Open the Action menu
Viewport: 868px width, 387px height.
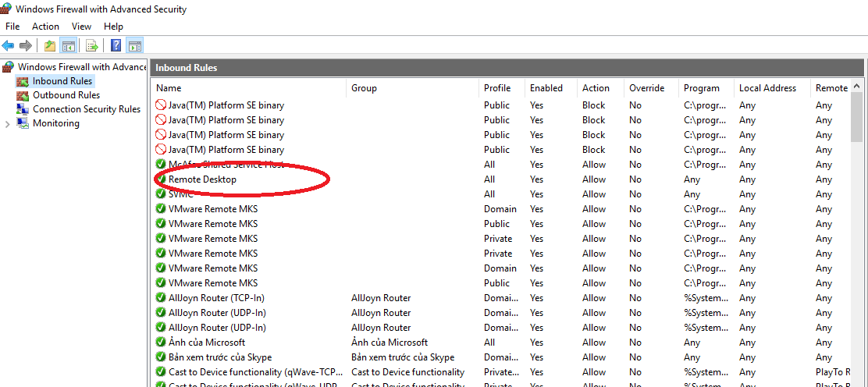(45, 26)
